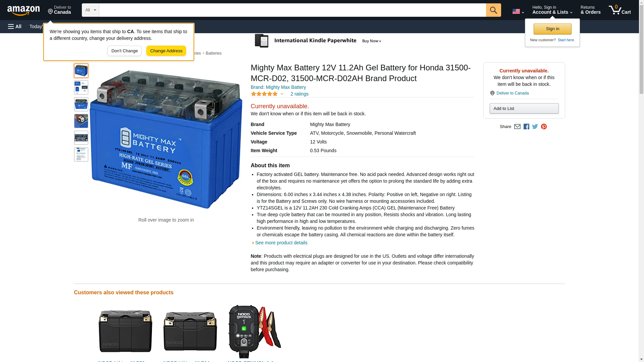Click the Amazon logo
The width and height of the screenshot is (644, 362).
[x=23, y=10]
